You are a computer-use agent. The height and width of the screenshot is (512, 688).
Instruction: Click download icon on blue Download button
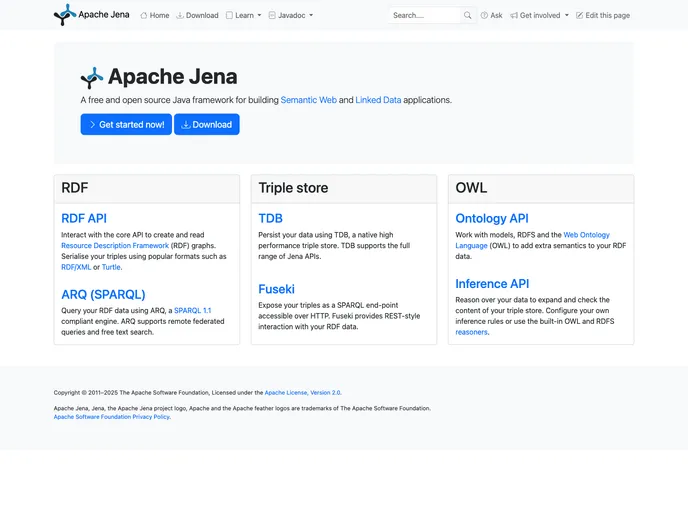coord(186,125)
